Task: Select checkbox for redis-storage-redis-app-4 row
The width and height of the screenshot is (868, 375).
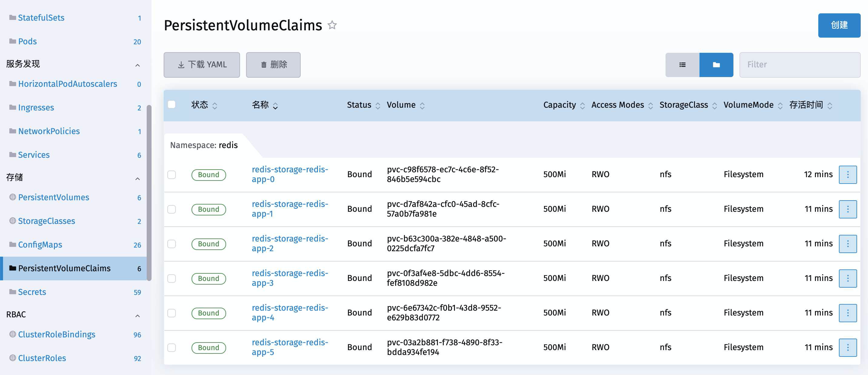Action: (172, 313)
